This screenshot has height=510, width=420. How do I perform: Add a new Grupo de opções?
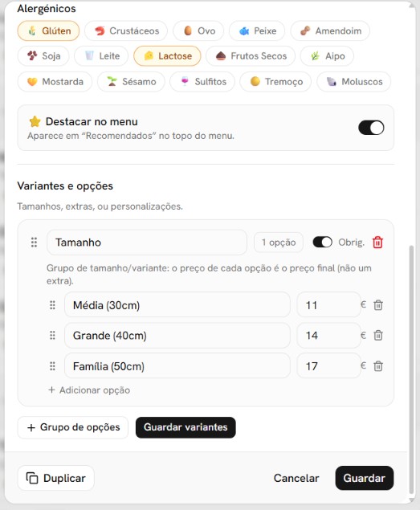click(73, 427)
